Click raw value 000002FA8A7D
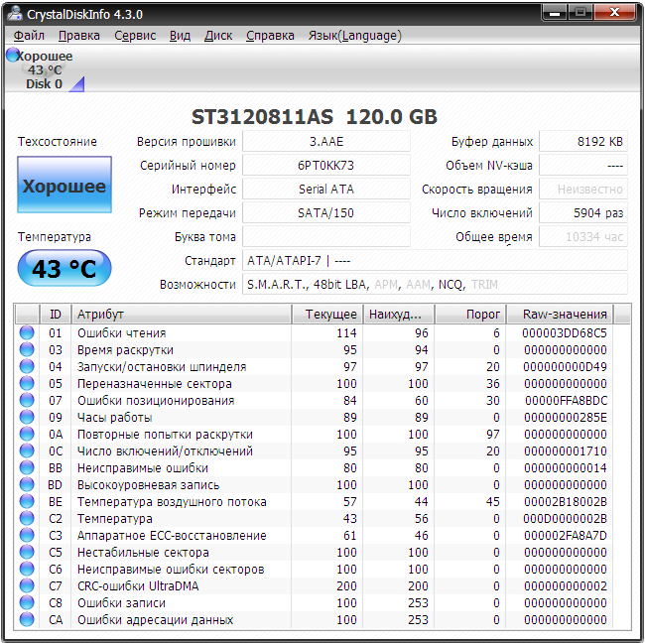This screenshot has width=645, height=644. 566,536
